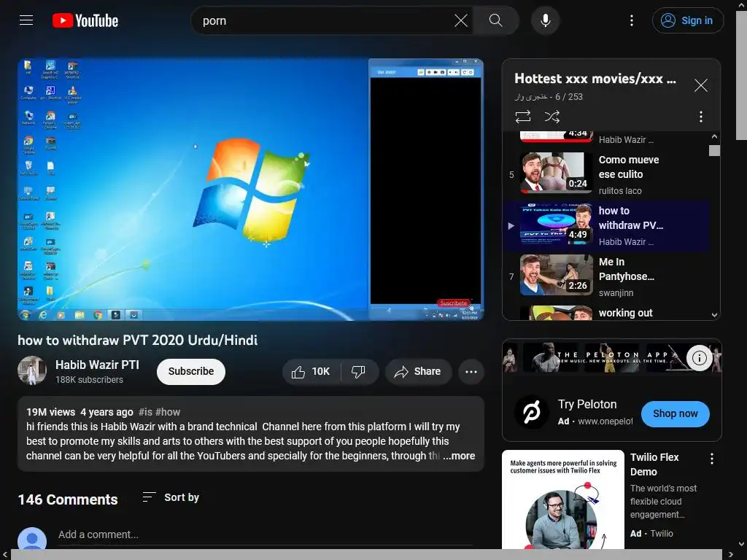The image size is (747, 560).
Task: Go to YouTube home via the logo
Action: (x=85, y=20)
